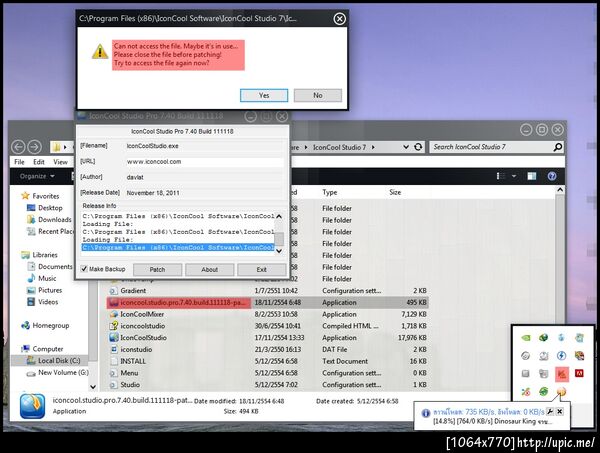Click the iconCoolStudio.exe filename field
Viewport: 600px width, 453px height.
[x=205, y=146]
